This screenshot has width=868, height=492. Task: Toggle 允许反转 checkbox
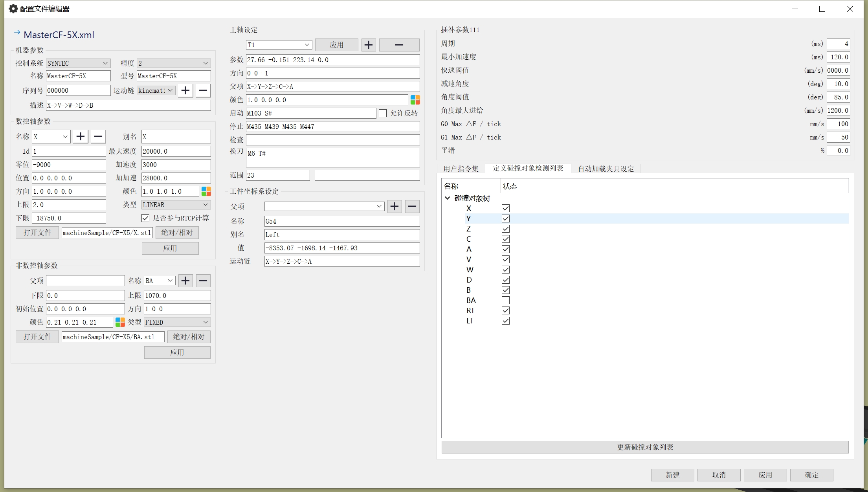point(383,113)
